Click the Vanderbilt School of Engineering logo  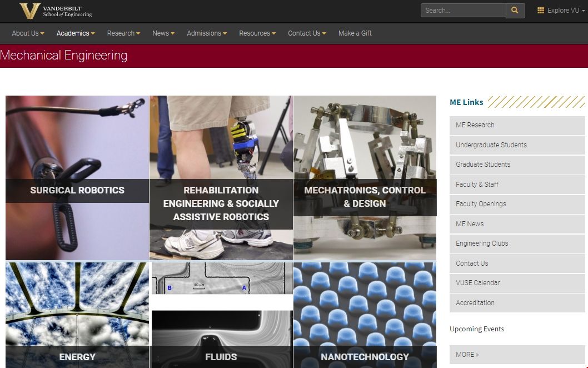[x=56, y=11]
